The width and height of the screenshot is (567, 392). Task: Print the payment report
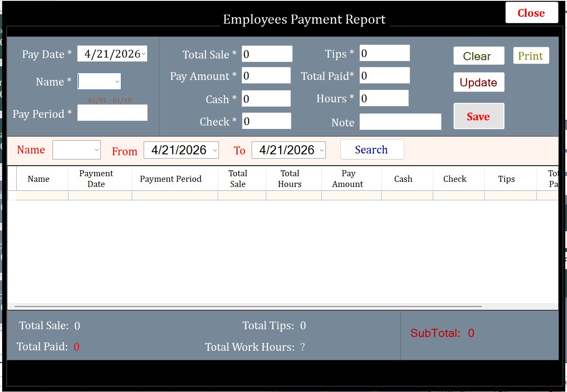(x=531, y=56)
